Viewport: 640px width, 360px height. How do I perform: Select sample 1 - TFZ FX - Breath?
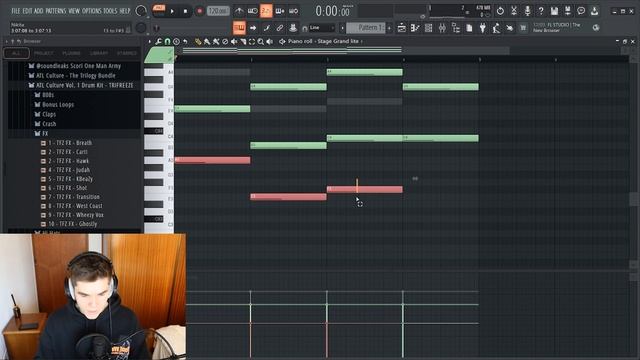pyautogui.click(x=70, y=143)
